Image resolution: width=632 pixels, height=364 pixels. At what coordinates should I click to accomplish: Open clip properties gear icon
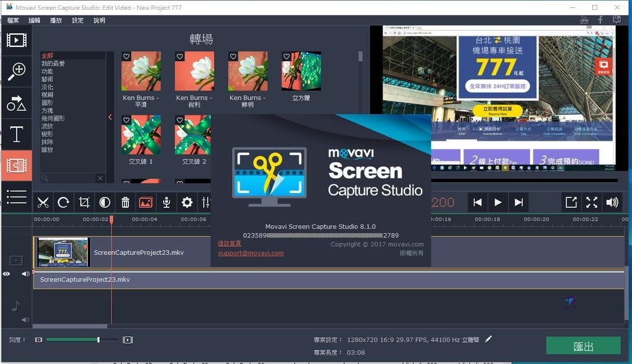click(187, 202)
